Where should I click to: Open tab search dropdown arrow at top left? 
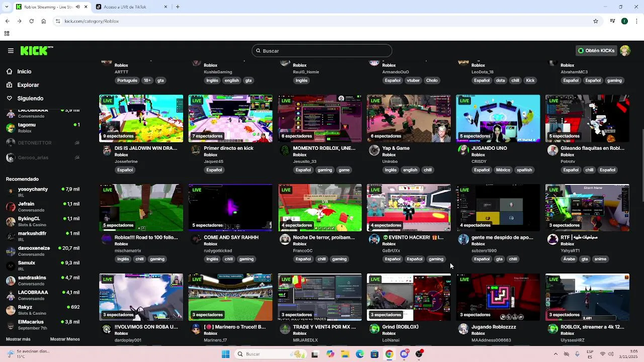click(x=7, y=7)
